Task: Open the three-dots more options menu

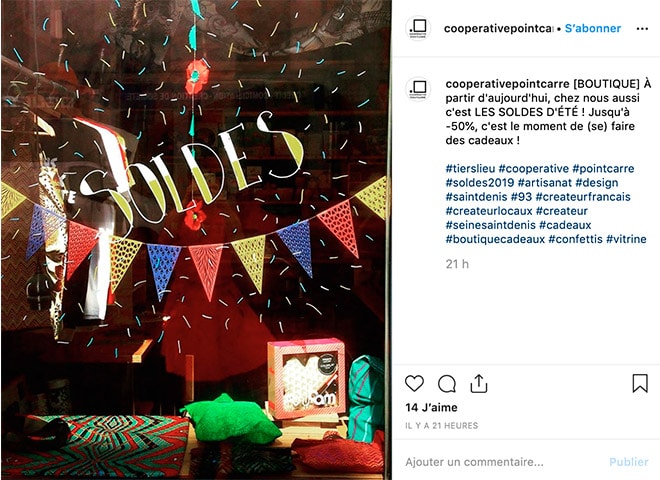Action: [642, 29]
